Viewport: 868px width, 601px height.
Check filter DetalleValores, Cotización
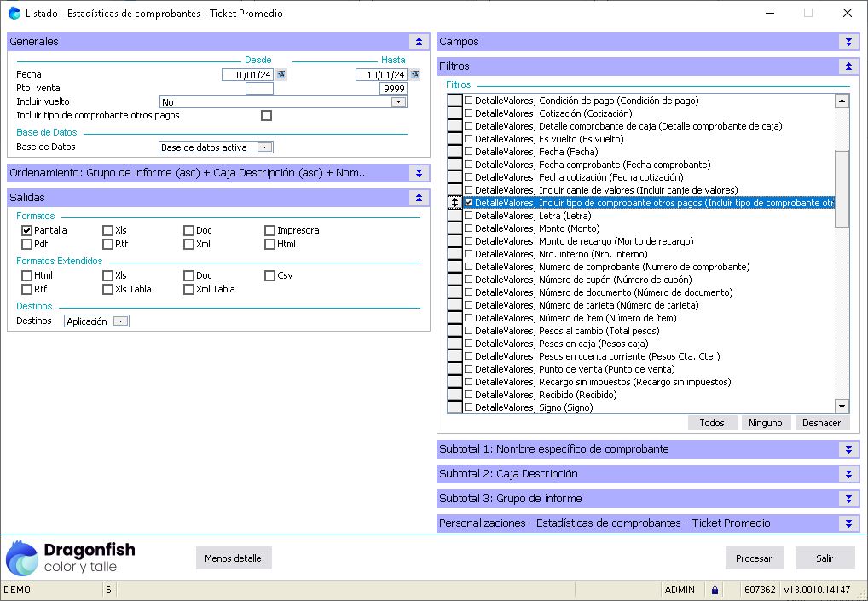pos(468,113)
